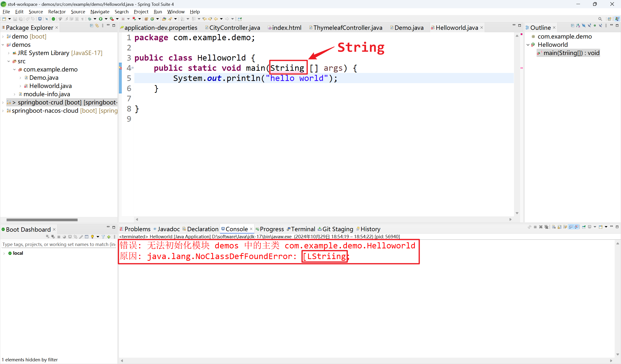Click the New Java Package icon in toolbar

pos(146,19)
